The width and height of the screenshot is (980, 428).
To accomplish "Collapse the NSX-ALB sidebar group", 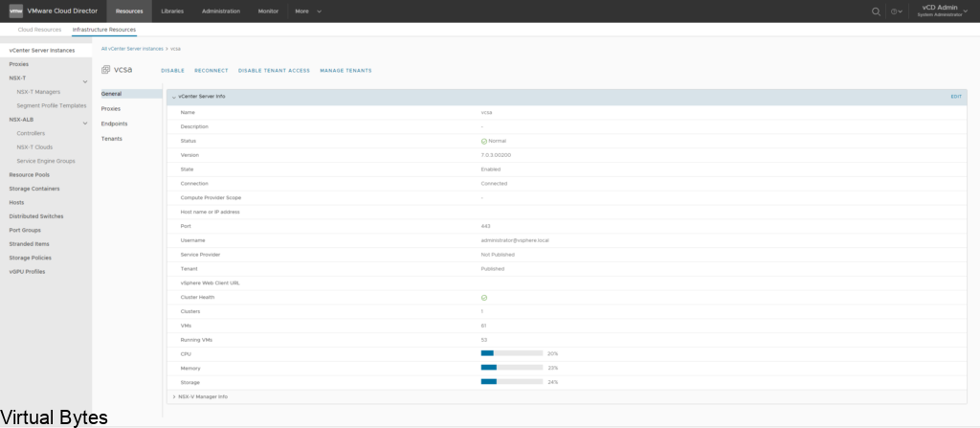I will (x=85, y=123).
